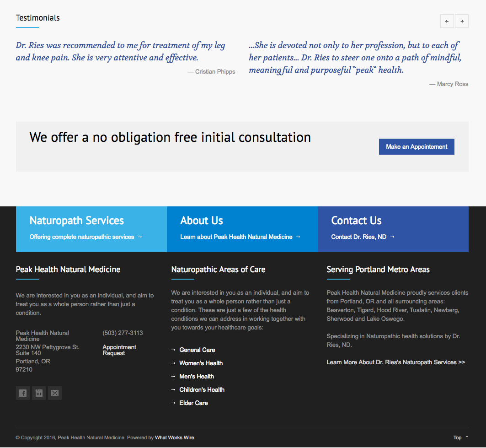Follow Offering complete naturopathic services link
The height and width of the screenshot is (448, 486).
coord(82,237)
